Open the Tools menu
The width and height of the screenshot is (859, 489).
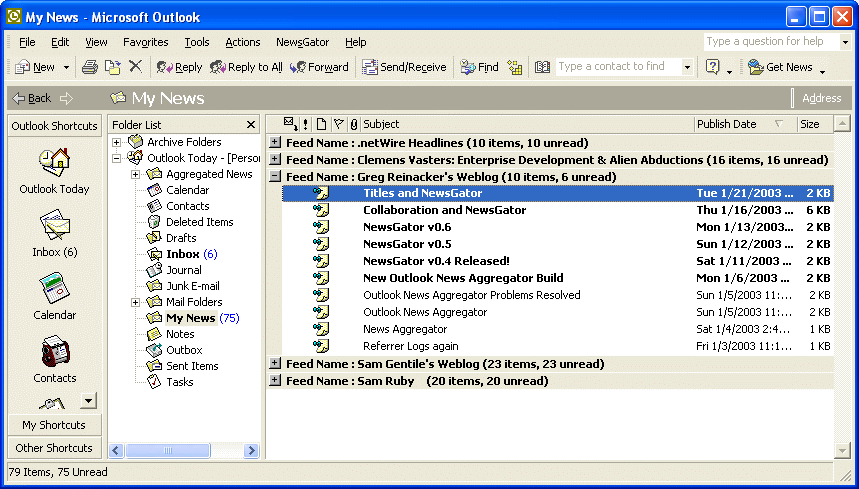pyautogui.click(x=197, y=42)
